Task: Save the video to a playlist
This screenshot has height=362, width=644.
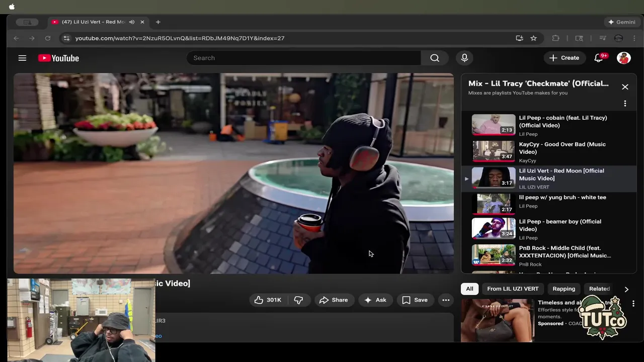Action: (x=415, y=300)
